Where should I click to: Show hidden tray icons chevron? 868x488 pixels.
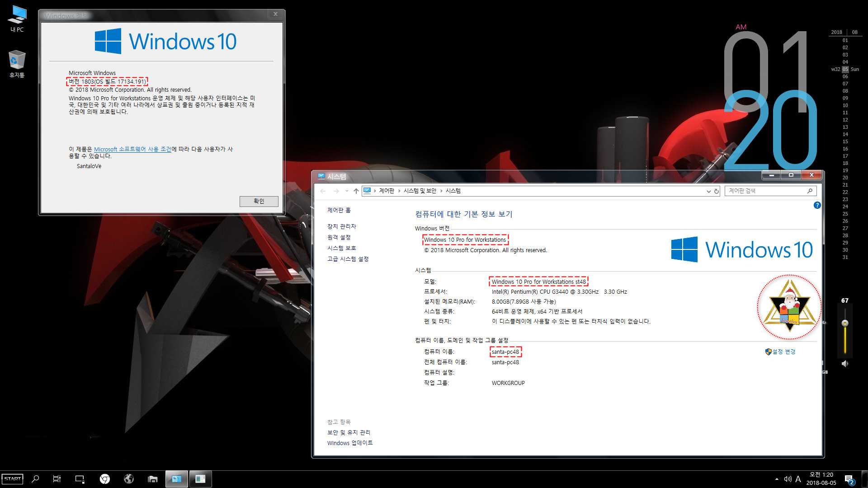coord(777,479)
